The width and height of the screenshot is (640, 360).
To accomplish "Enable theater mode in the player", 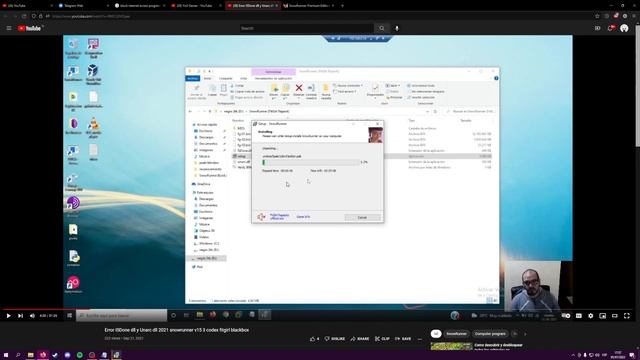I will click(x=615, y=316).
